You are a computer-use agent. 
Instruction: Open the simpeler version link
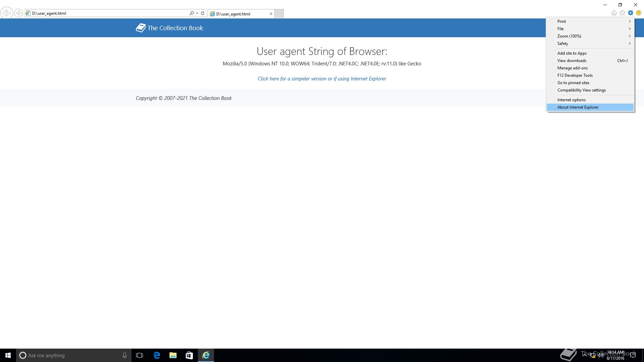point(322,79)
